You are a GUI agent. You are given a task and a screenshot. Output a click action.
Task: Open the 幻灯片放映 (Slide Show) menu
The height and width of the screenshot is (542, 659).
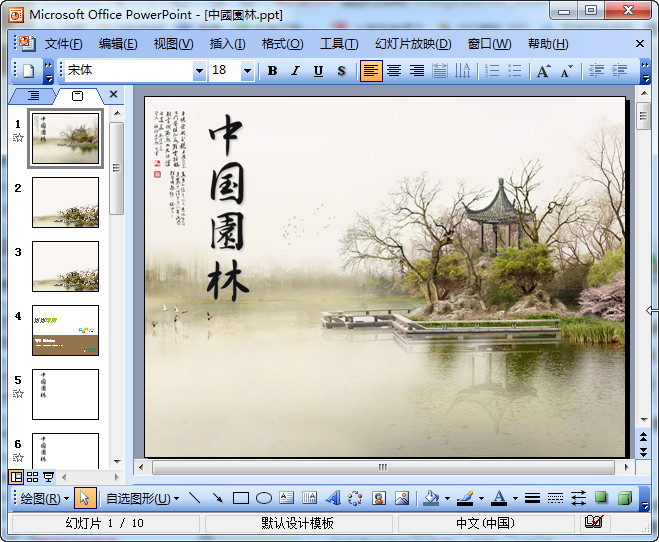tap(412, 44)
